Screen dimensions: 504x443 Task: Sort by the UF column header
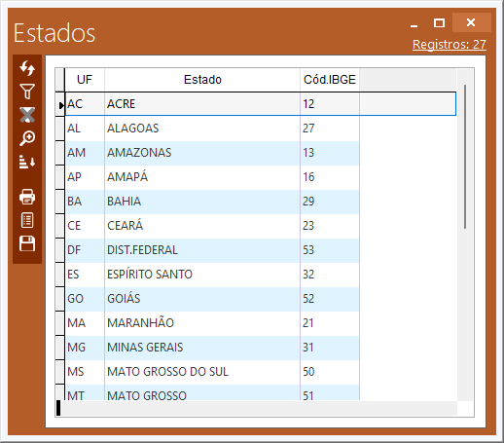point(85,80)
